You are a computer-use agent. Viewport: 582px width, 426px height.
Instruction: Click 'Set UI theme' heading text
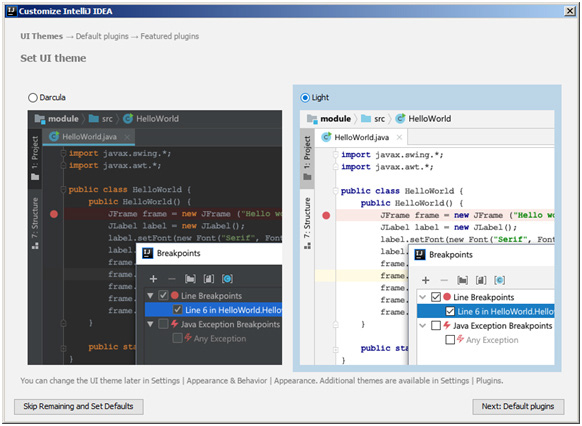pyautogui.click(x=53, y=58)
